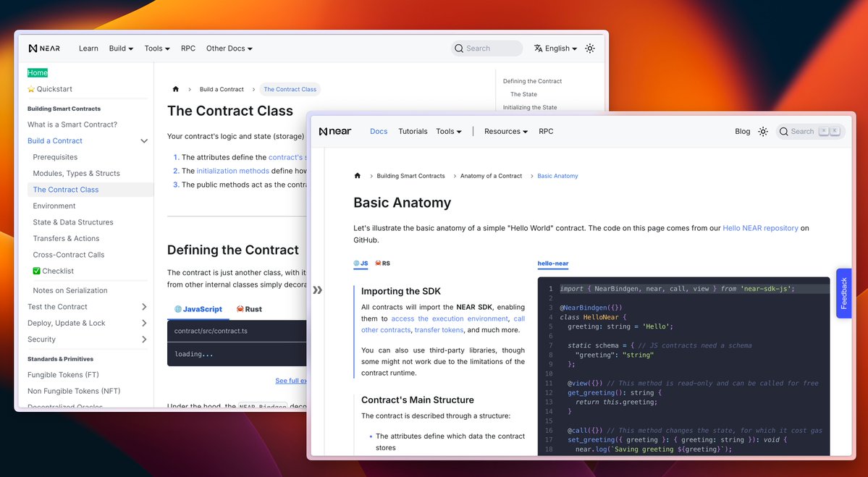This screenshot has width=868, height=477.
Task: Click the home breadcrumb icon above The Contract Class
Action: pyautogui.click(x=175, y=89)
